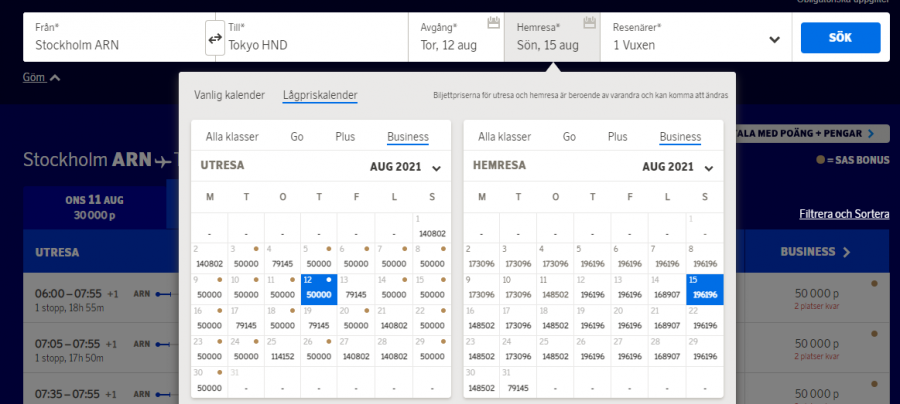Switch to Vanlig kalender tab
The width and height of the screenshot is (900, 404).
coord(229,95)
